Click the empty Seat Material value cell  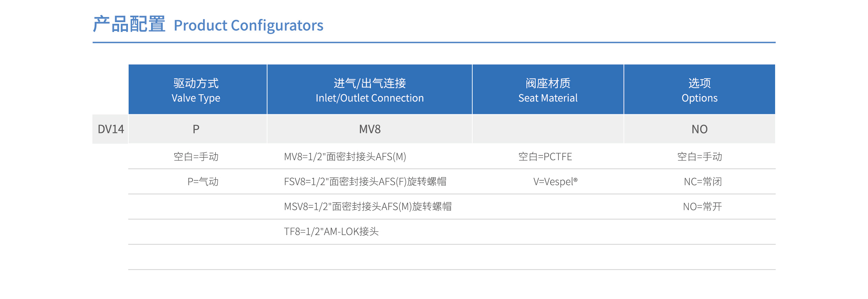click(548, 129)
